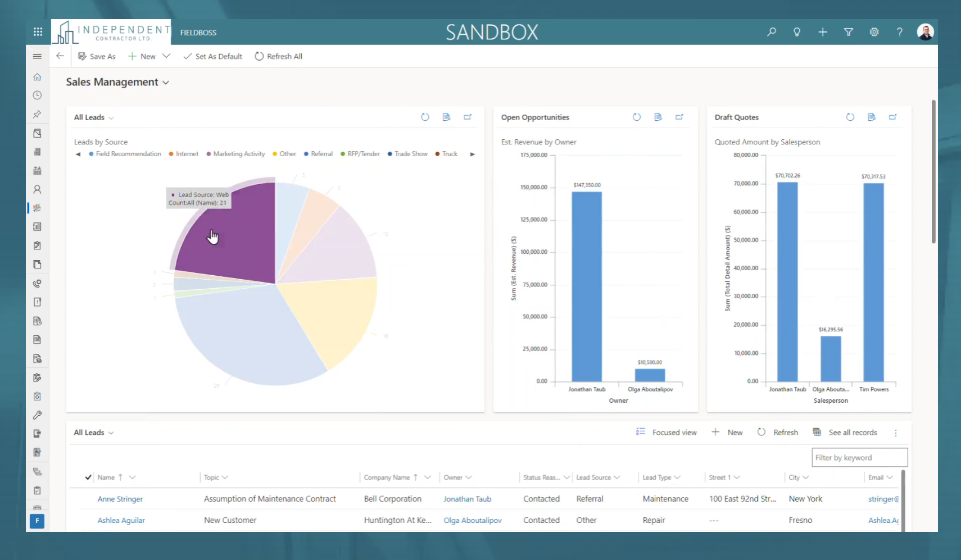The width and height of the screenshot is (961, 560).
Task: Click Set As Default in command bar
Action: tap(213, 57)
